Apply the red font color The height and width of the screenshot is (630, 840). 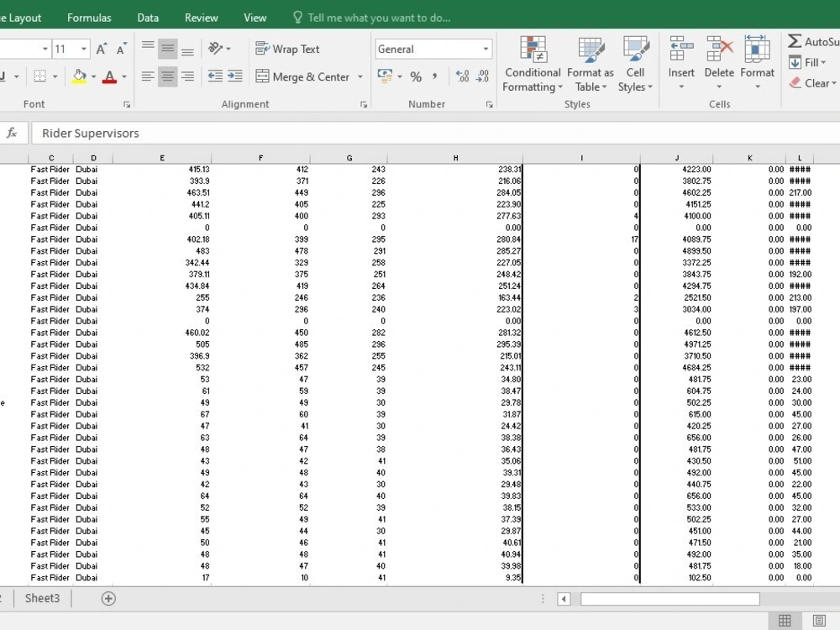tap(110, 76)
